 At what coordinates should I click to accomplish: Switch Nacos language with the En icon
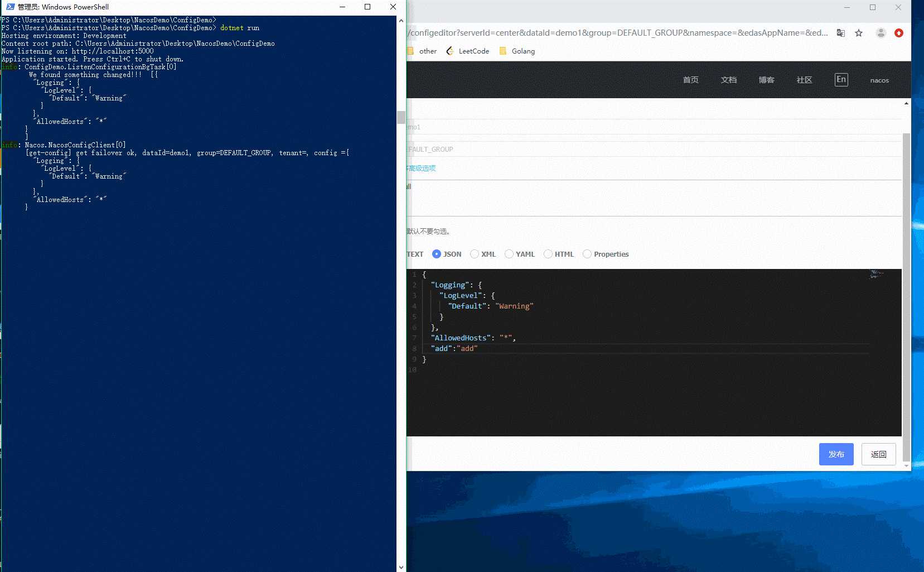coord(841,79)
